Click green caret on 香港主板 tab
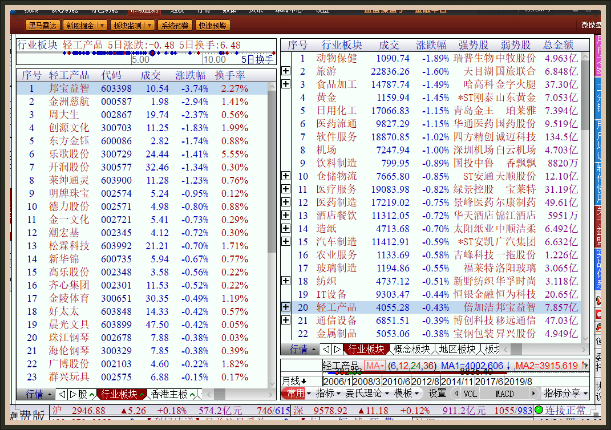This screenshot has width=611, height=430. click(192, 395)
